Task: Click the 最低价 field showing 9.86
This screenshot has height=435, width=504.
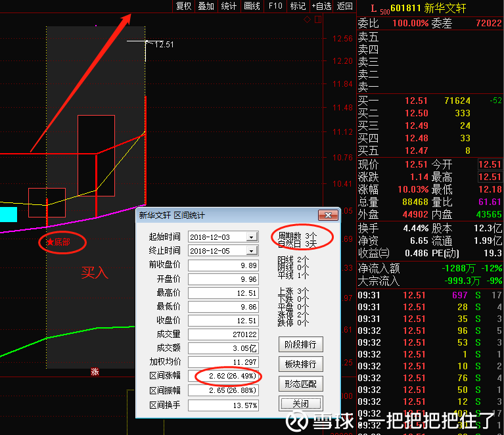Action: (x=223, y=307)
